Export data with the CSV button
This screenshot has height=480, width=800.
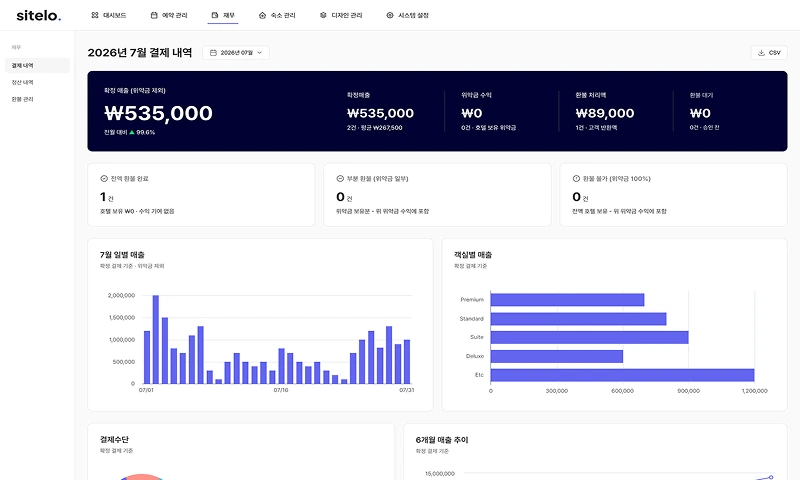click(769, 53)
